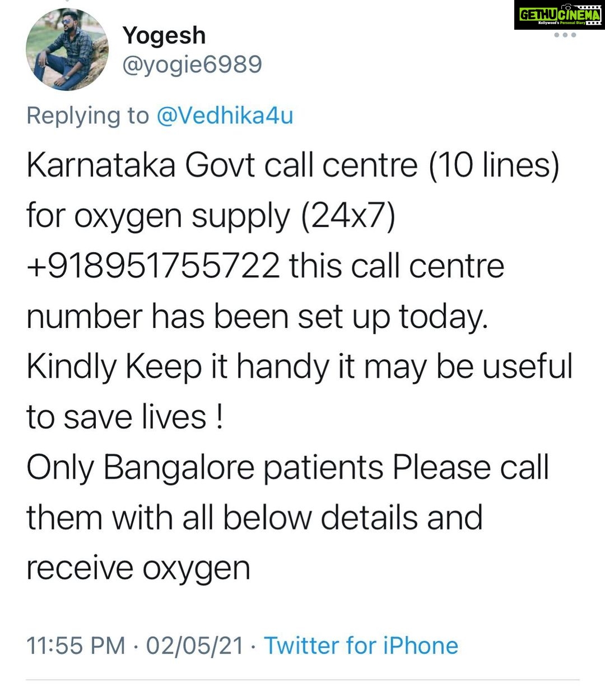Click the 'number has been set up today' line

pos(257,317)
